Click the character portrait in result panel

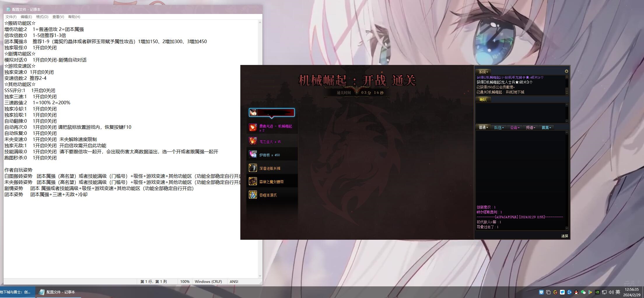253,112
